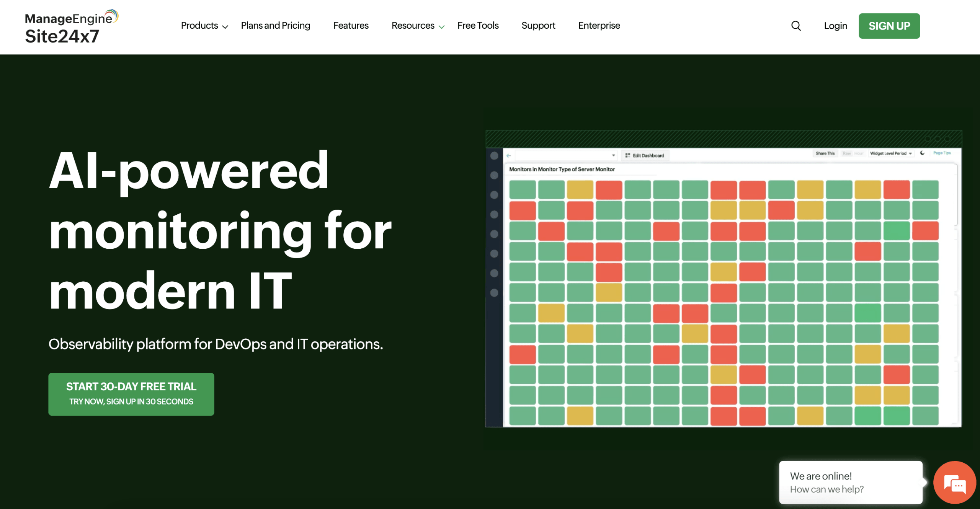Image resolution: width=980 pixels, height=509 pixels.
Task: Open the dashboard selector combo box
Action: (x=566, y=155)
